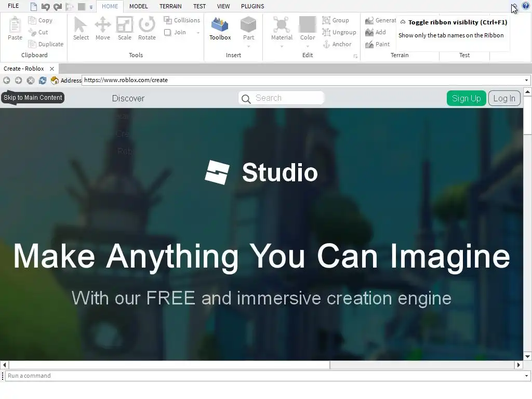Undo the last action with the undo arrow
532x399 pixels.
[46, 6]
